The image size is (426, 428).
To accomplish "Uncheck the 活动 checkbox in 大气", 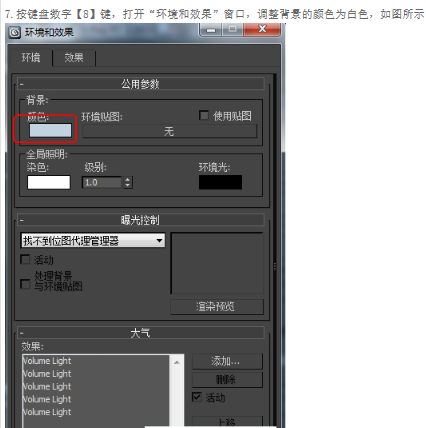I will [197, 397].
